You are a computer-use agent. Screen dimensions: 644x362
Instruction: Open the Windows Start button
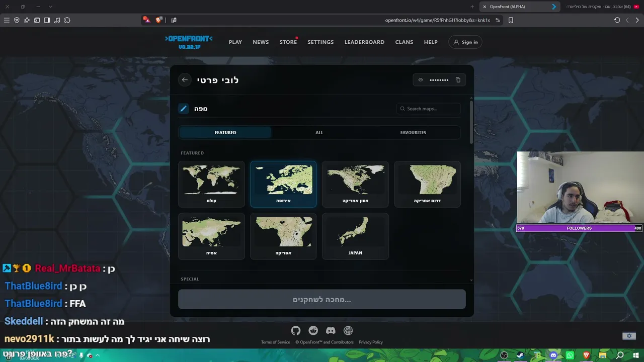tap(636, 355)
